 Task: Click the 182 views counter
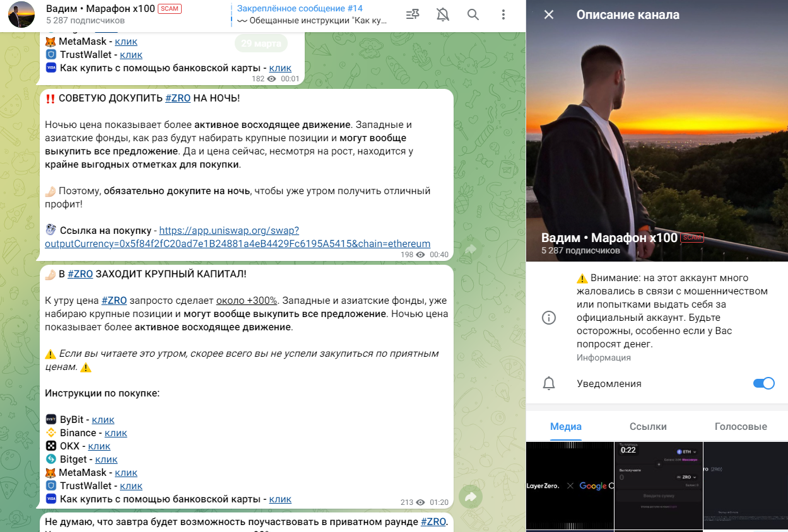pyautogui.click(x=264, y=79)
